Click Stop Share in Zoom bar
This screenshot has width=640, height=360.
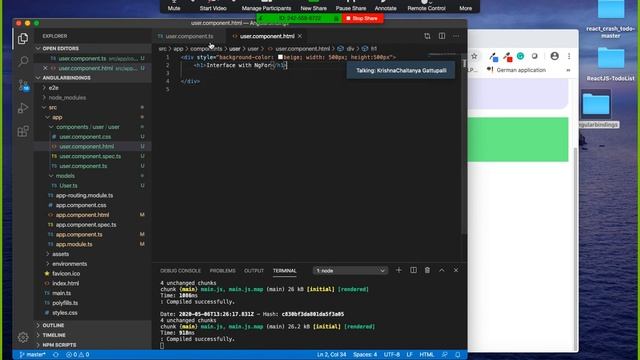tap(362, 18)
